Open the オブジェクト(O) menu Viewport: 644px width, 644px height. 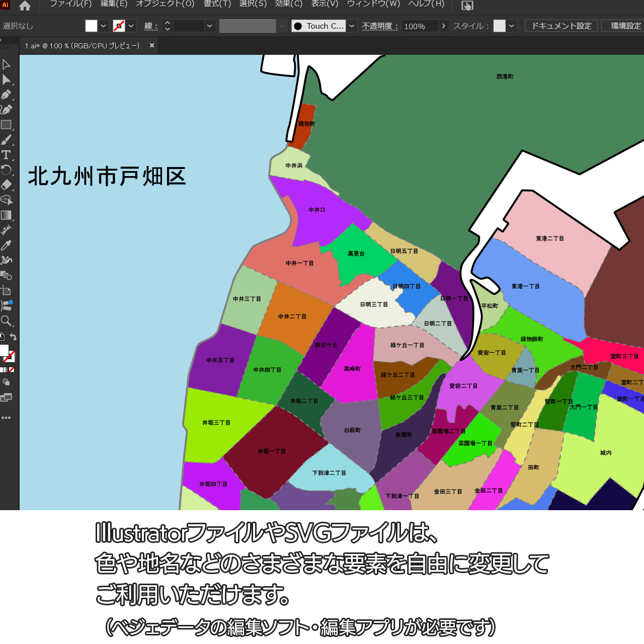(165, 4)
